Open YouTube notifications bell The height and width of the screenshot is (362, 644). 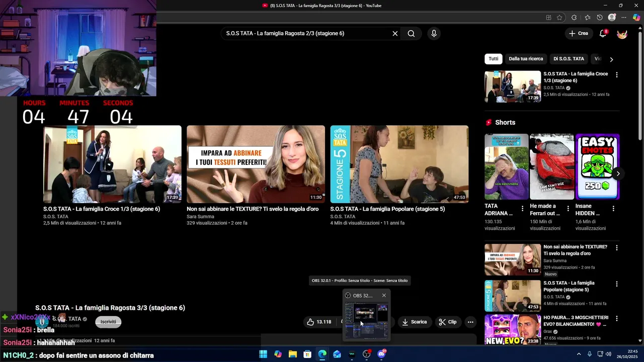603,34
